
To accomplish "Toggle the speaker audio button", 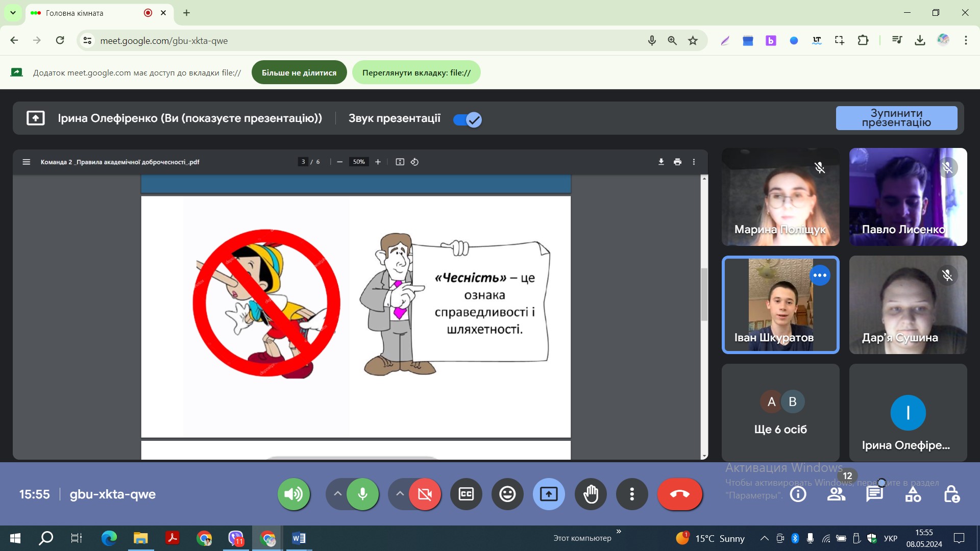I will pyautogui.click(x=293, y=494).
